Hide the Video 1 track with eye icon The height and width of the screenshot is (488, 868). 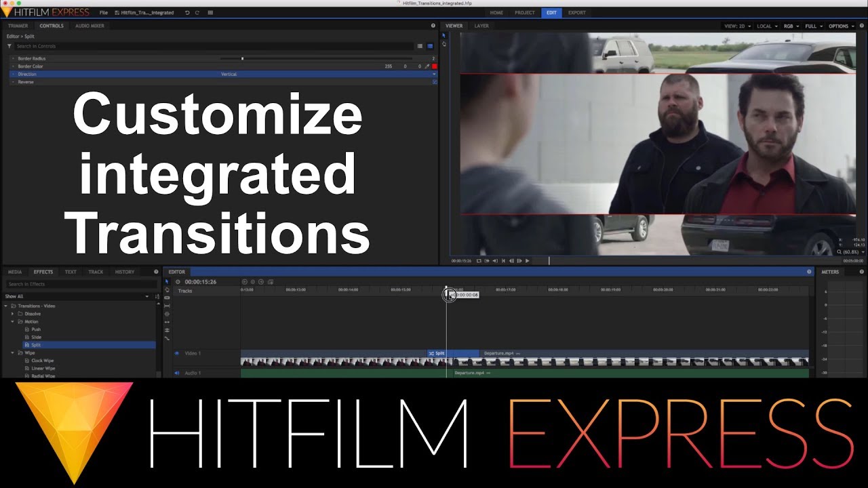tap(177, 353)
